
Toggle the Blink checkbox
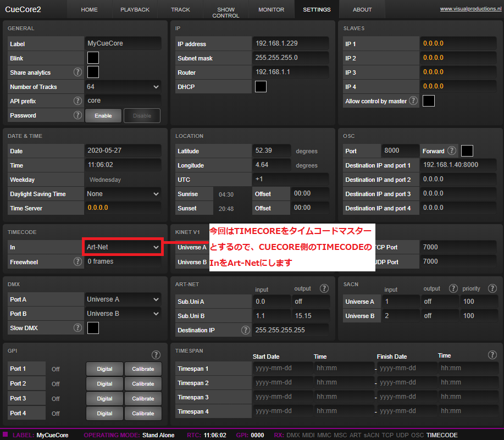tap(93, 58)
